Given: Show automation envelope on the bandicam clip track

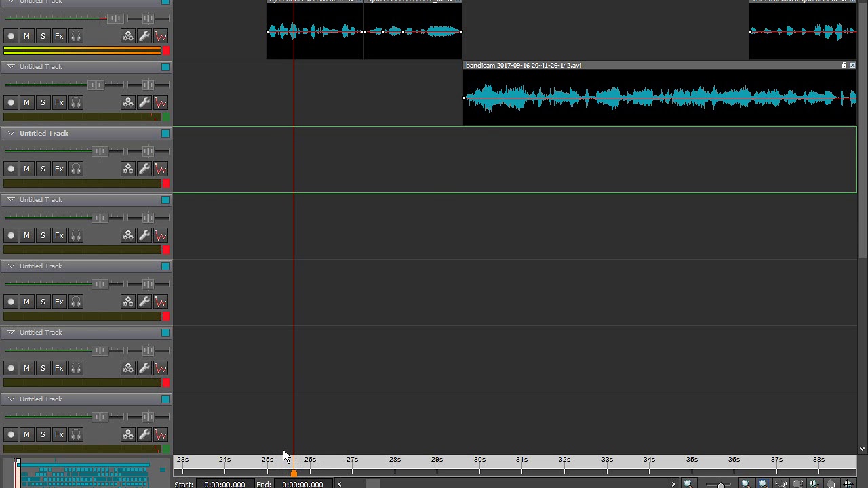Looking at the screenshot, I should 161,102.
